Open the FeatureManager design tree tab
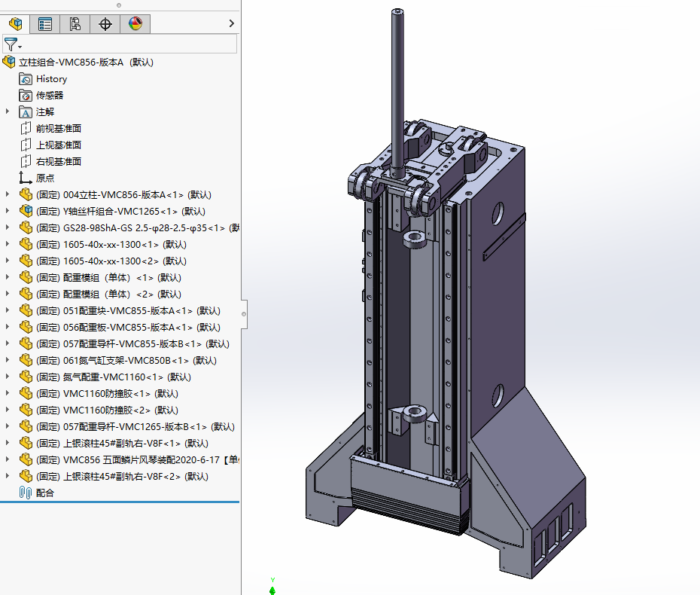Image resolution: width=700 pixels, height=595 pixels. tap(15, 23)
